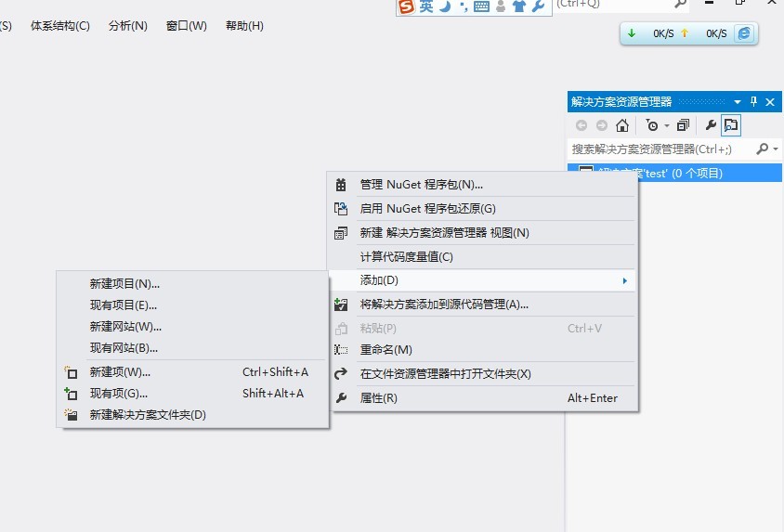Click the orange upload speed arrow
The image size is (784, 532).
click(x=685, y=33)
